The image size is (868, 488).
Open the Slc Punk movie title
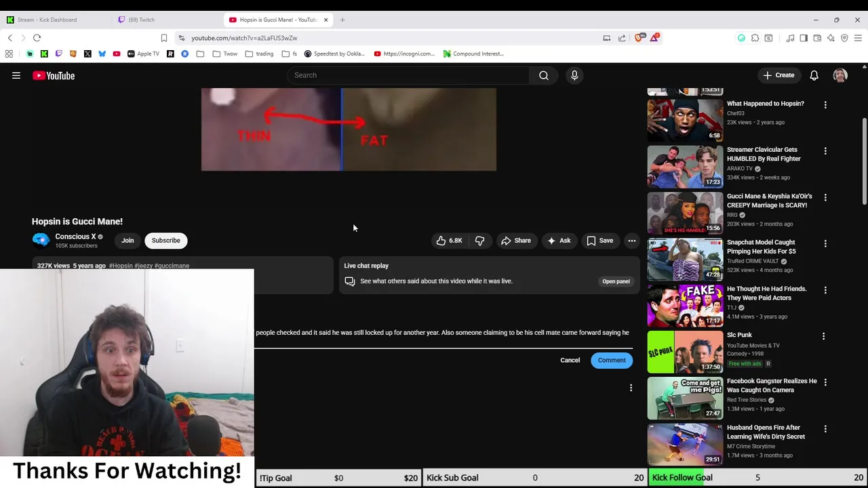[x=739, y=335]
